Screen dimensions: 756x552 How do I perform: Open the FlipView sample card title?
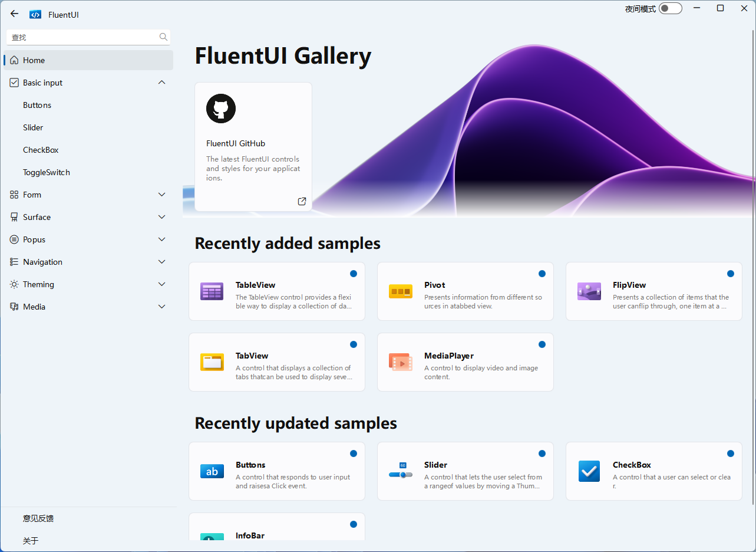[x=629, y=285]
